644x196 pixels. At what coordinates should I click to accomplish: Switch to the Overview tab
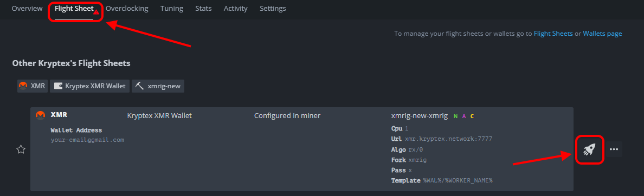click(x=27, y=8)
